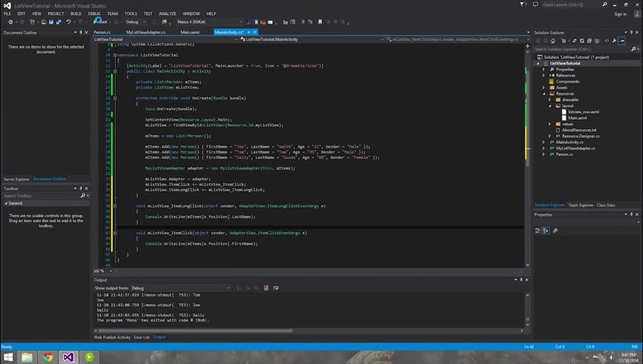The width and height of the screenshot is (643, 364).
Task: Switch to the Error List tab
Action: tap(142, 337)
